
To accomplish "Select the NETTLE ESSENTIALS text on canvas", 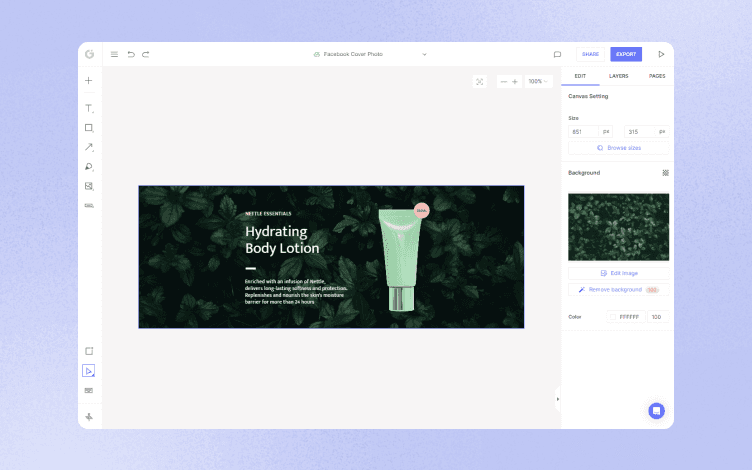I will [268, 214].
